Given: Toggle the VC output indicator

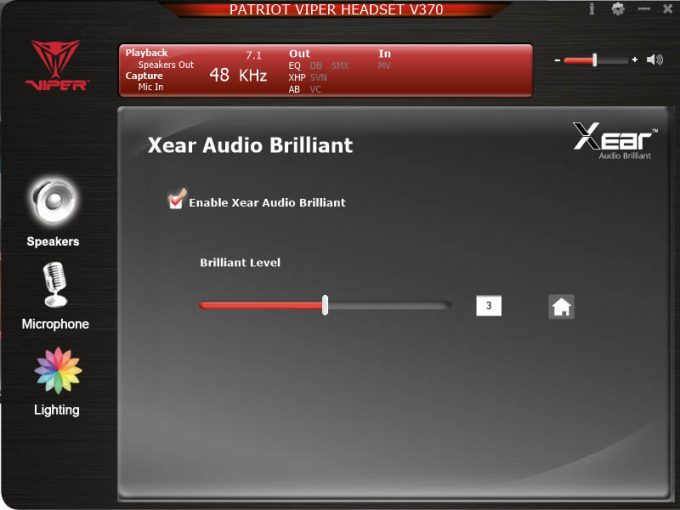Looking at the screenshot, I should click(x=315, y=89).
